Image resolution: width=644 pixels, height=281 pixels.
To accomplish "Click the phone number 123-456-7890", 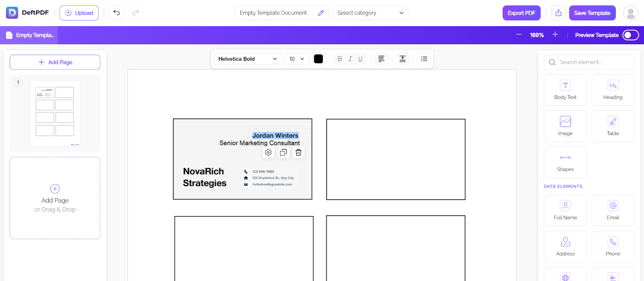I will (263, 172).
